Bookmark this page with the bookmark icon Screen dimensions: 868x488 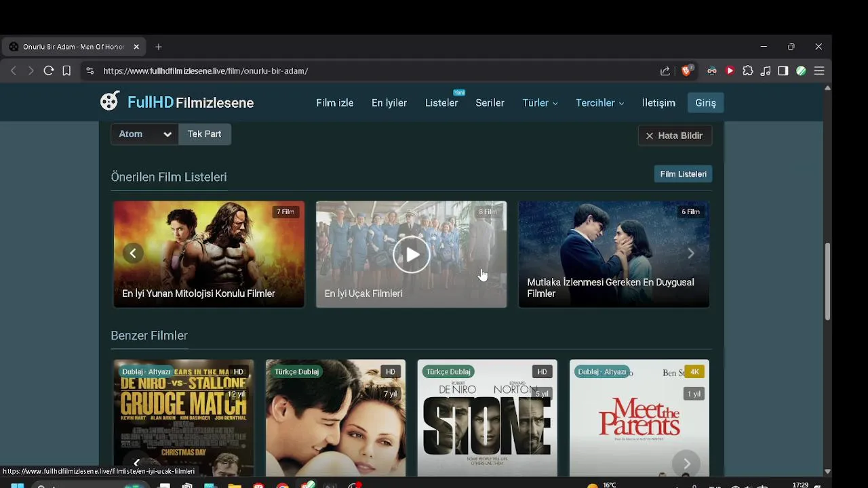66,70
